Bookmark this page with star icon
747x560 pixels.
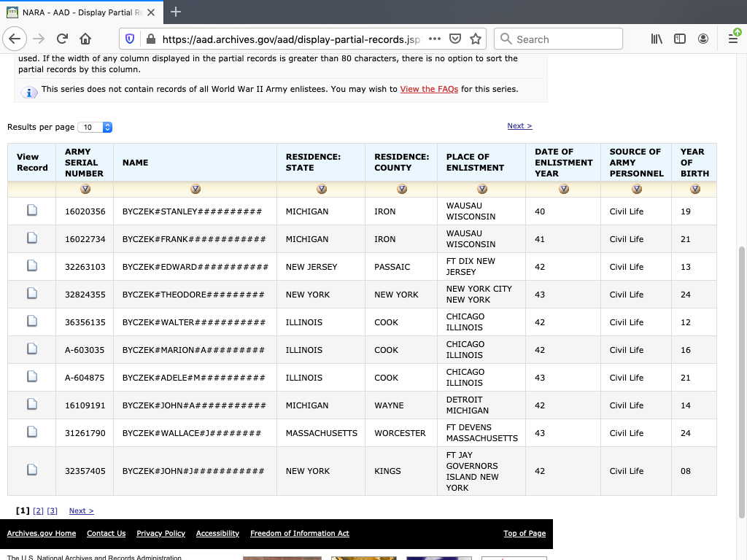click(x=476, y=39)
